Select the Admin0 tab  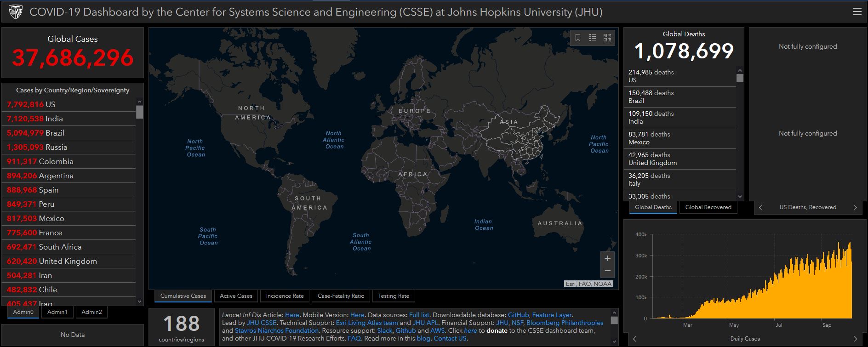(23, 312)
